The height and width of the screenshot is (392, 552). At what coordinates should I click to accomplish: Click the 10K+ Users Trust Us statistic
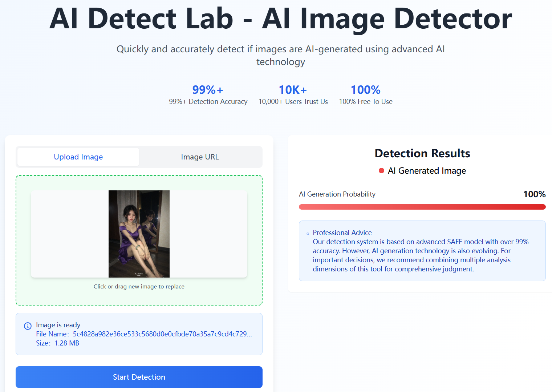[293, 94]
